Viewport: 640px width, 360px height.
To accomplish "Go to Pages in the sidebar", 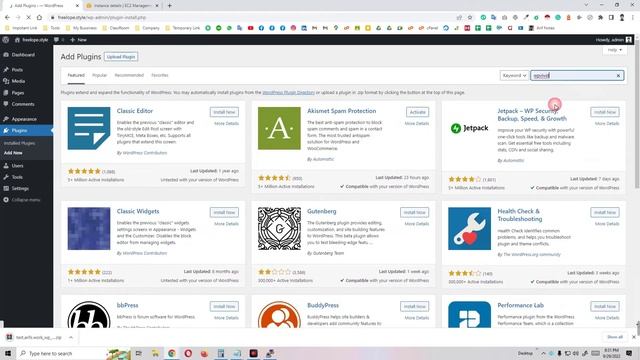I will (18, 93).
